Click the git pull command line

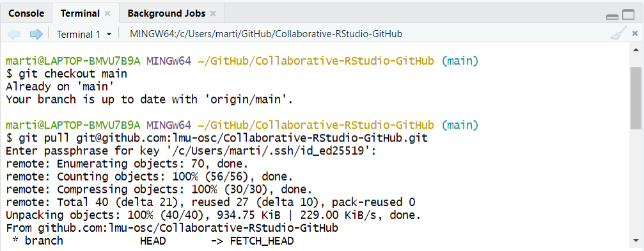(217, 138)
